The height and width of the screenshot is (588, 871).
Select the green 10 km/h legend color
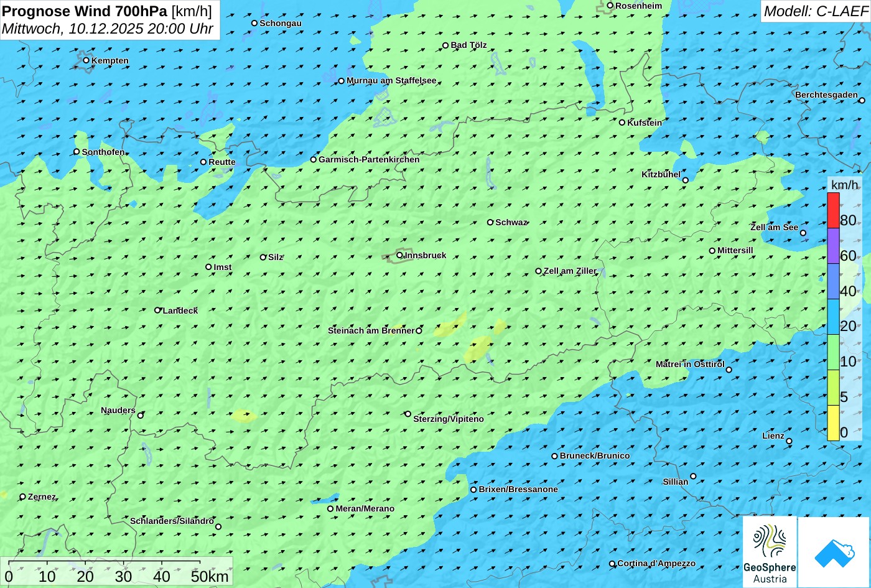pos(833,352)
